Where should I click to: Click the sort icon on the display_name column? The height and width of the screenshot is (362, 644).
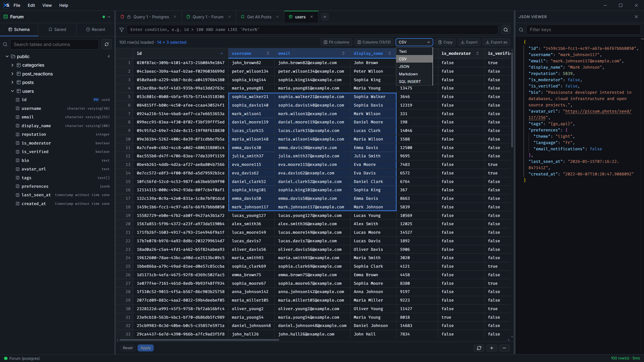click(390, 53)
